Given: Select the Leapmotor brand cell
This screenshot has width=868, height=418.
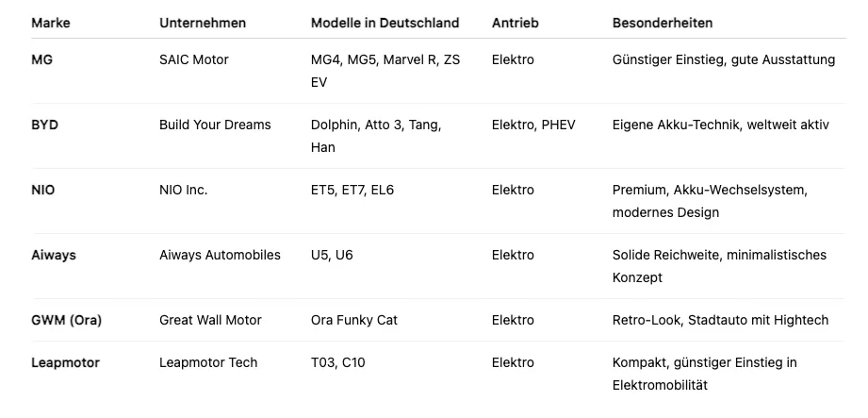Looking at the screenshot, I should pos(65,362).
